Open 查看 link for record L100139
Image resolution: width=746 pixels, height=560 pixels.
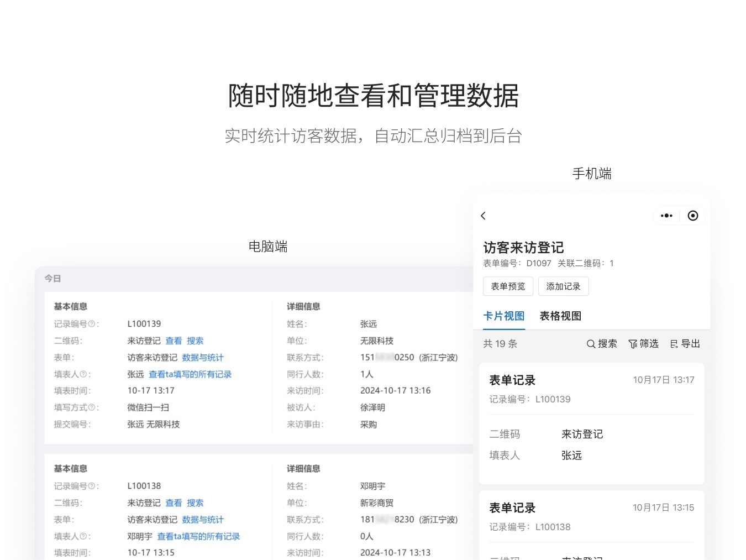pos(174,341)
